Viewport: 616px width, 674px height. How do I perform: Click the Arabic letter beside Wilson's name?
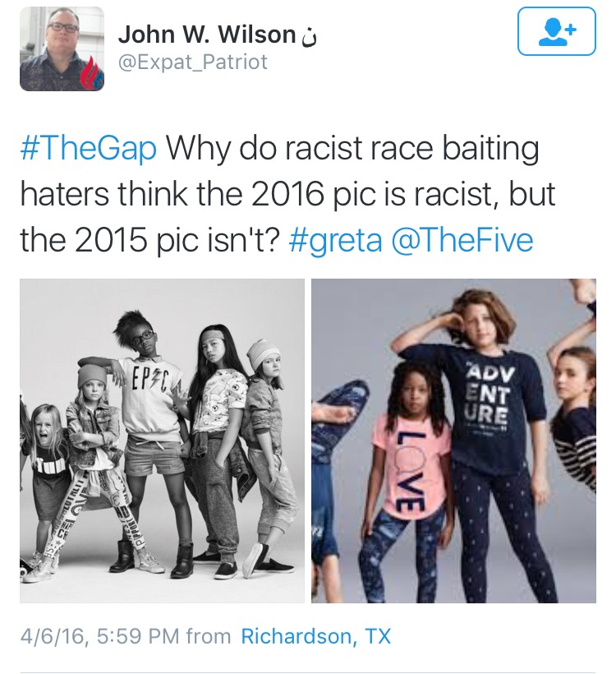tap(310, 36)
